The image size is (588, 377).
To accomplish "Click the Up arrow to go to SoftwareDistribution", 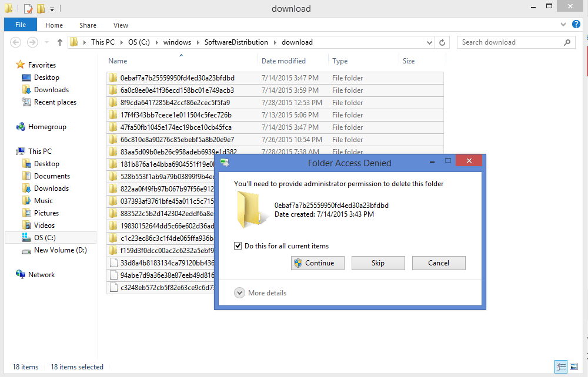I will 59,42.
